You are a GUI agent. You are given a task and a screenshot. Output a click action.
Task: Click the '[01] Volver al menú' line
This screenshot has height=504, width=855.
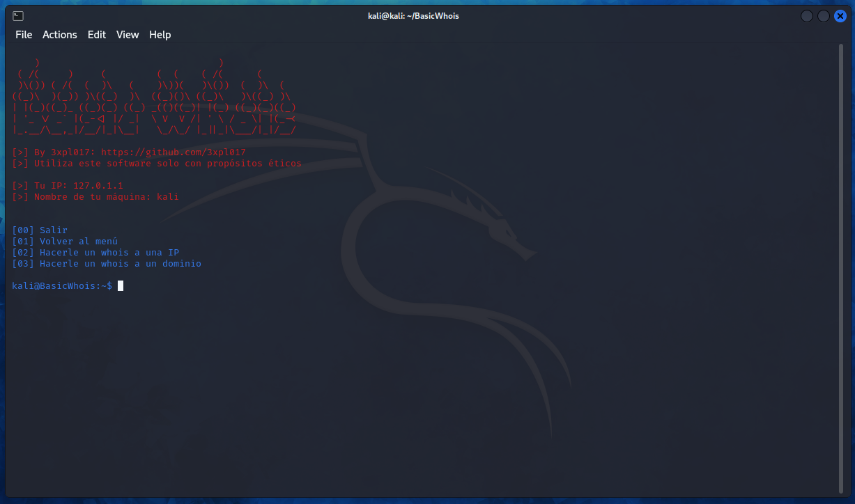point(65,242)
